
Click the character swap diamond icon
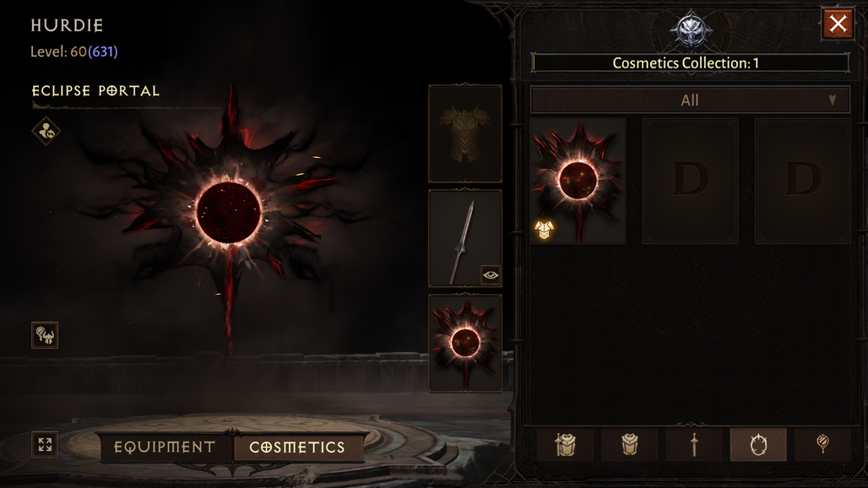(x=46, y=131)
